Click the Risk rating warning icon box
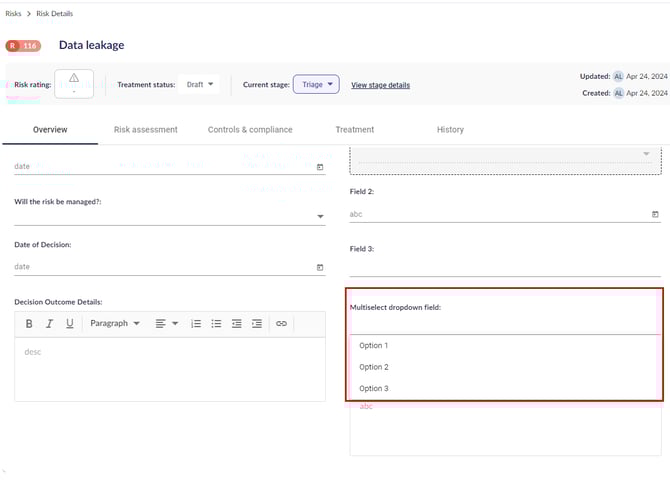 pos(74,83)
